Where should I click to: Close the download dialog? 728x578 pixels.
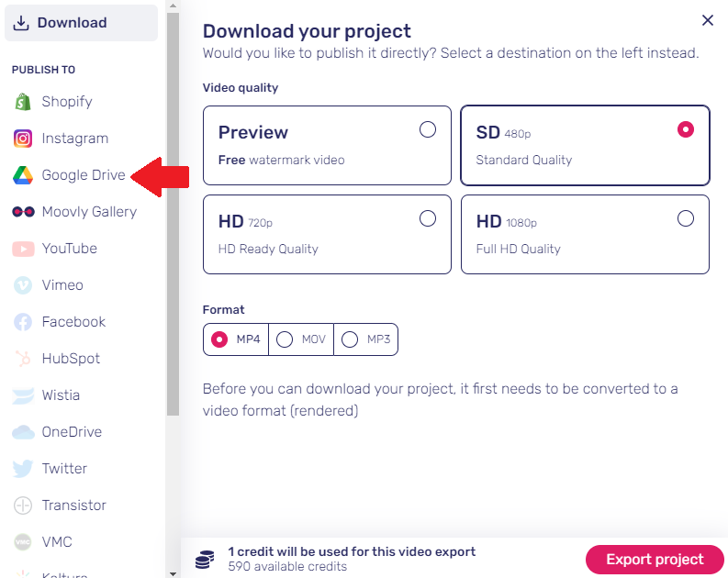click(x=708, y=20)
